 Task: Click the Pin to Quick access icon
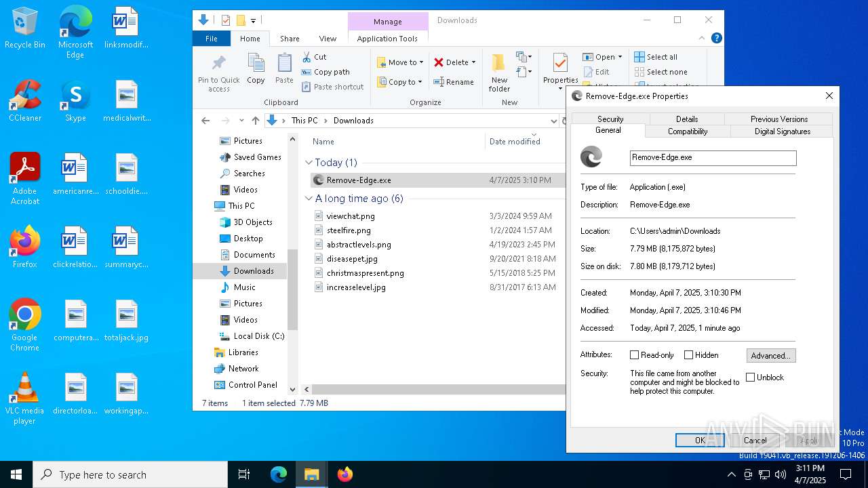click(x=218, y=64)
